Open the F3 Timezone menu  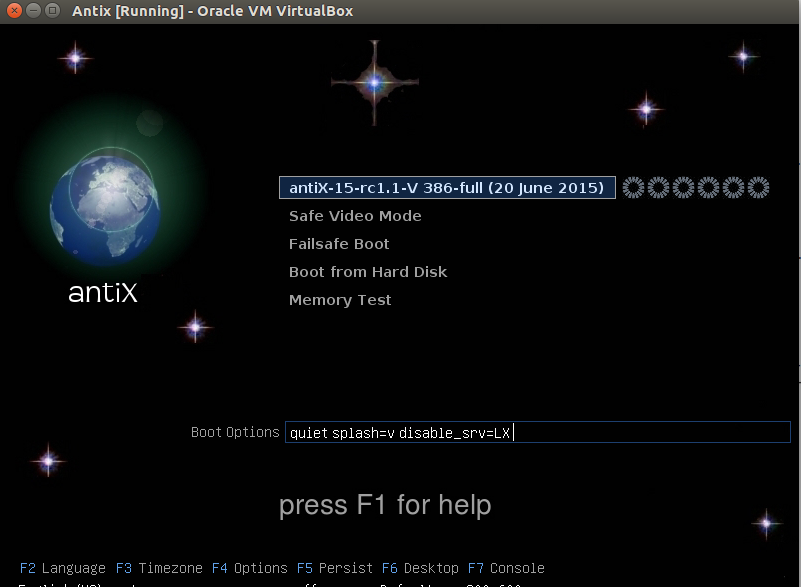coord(159,568)
